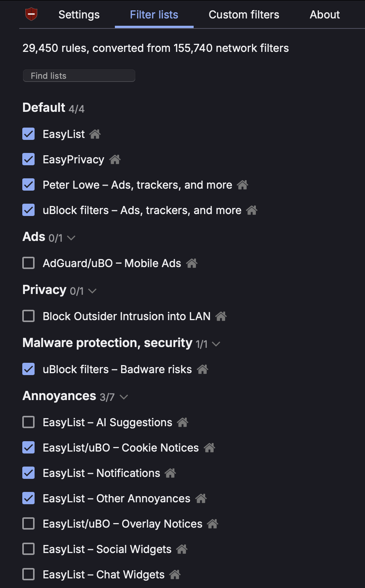This screenshot has width=365, height=588.
Task: Toggle uBlock filters – Ads, trackers, and more
Action: click(x=28, y=210)
